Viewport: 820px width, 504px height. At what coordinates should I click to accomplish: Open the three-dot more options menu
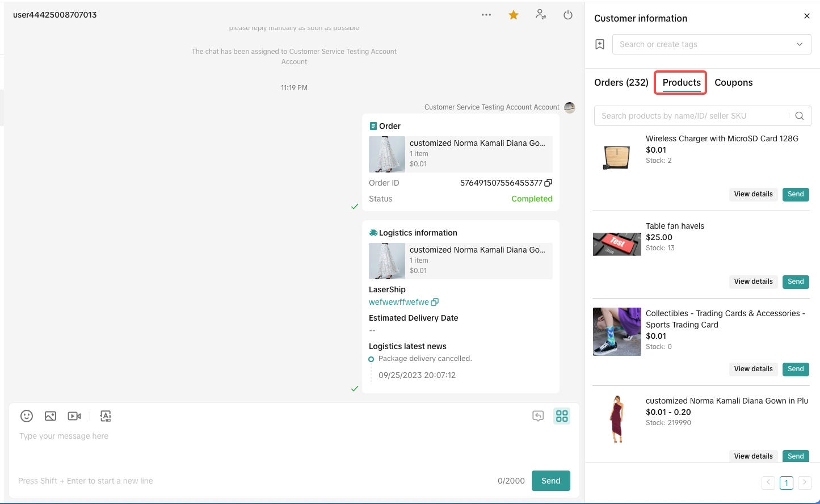(486, 15)
